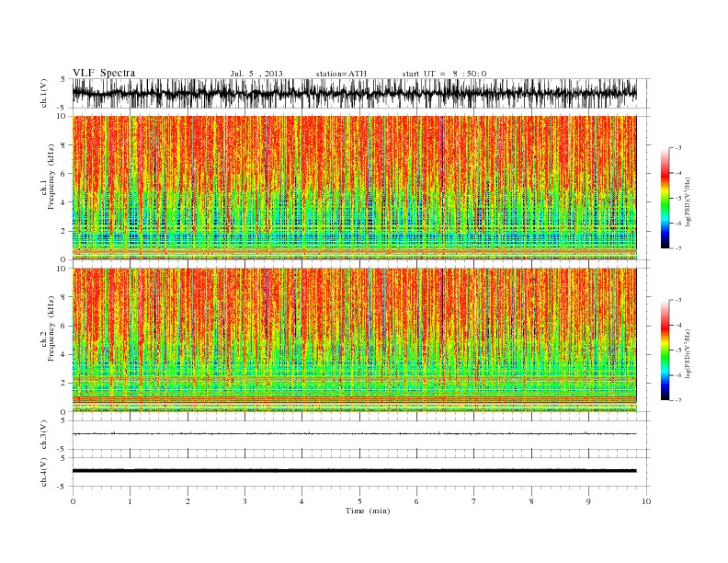Viewport: 728px width, 563px height.
Task: Click the ch.3 voltage trace panel
Action: tap(361, 435)
